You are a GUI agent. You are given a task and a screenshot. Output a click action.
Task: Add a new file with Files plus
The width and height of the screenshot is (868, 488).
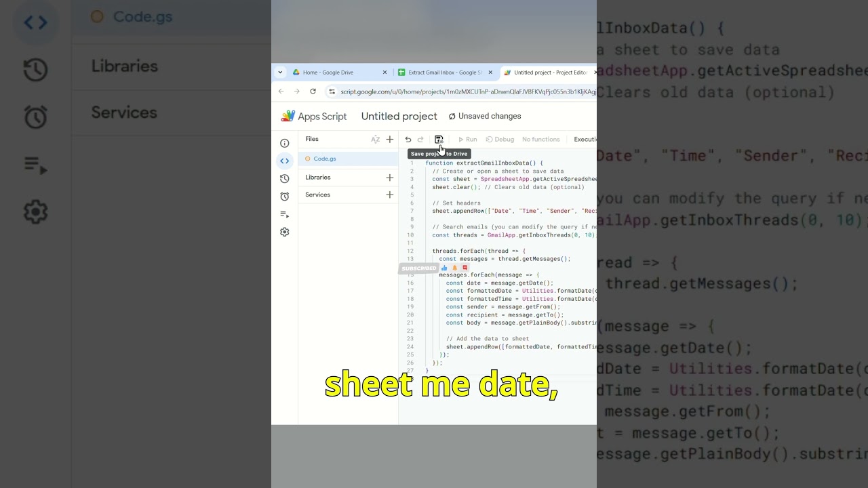390,139
